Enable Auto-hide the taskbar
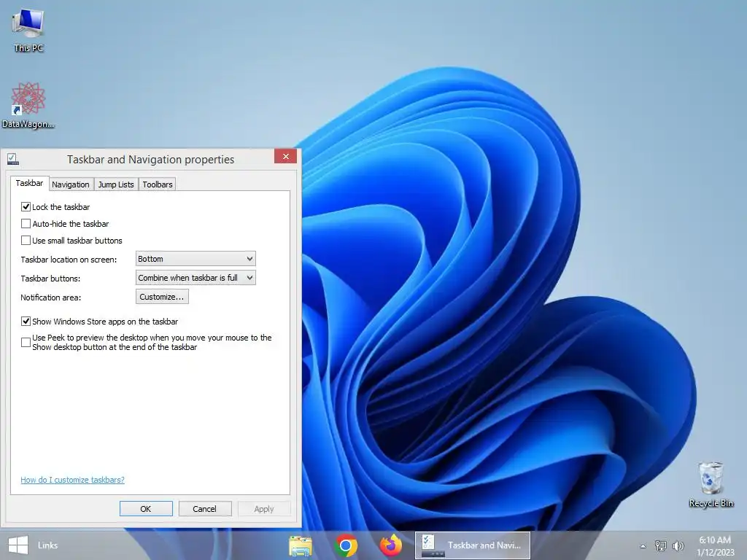 tap(26, 223)
